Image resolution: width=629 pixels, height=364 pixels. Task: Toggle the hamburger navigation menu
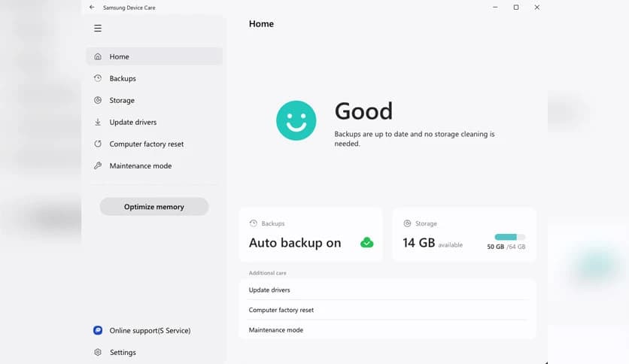98,29
